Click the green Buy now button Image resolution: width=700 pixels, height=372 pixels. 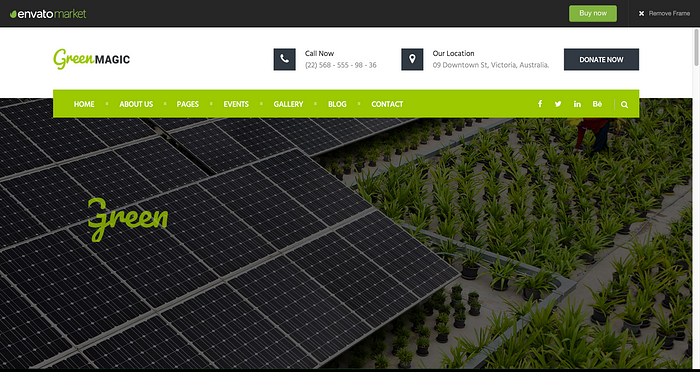(593, 13)
